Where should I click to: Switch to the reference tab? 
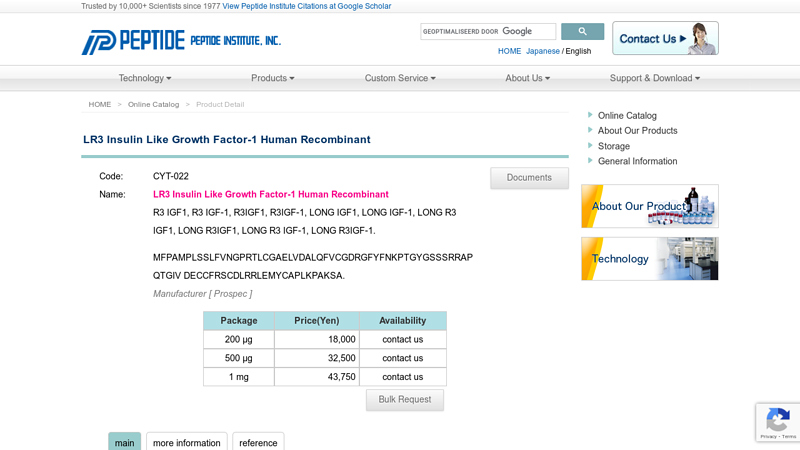(x=258, y=442)
